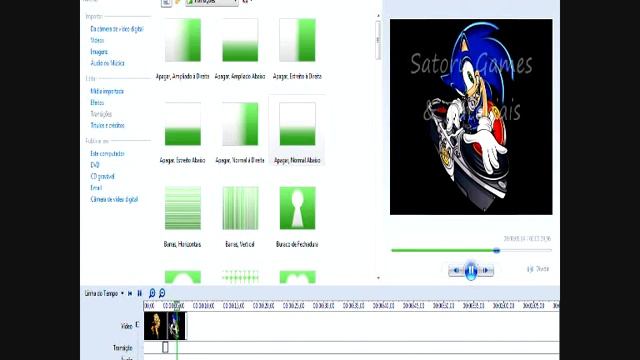Publish to 'Este computador'
This screenshot has width=640, height=360.
coord(107,154)
